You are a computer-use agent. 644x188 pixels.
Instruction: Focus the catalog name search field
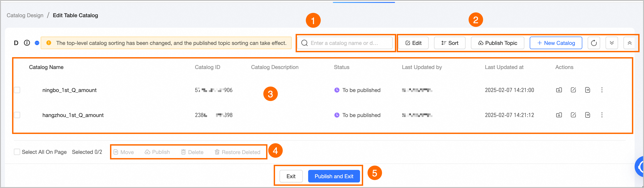[x=345, y=43]
